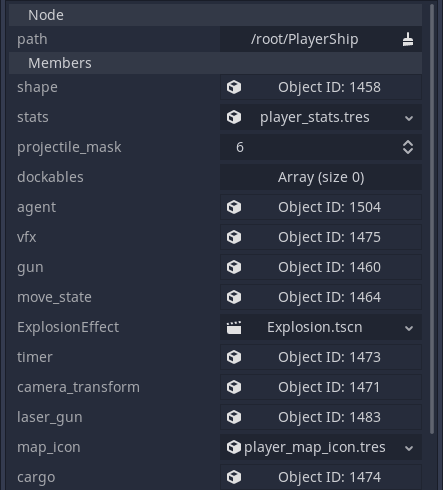Image resolution: width=443 pixels, height=490 pixels.
Task: Click the cube icon in the cargo row
Action: point(234,477)
